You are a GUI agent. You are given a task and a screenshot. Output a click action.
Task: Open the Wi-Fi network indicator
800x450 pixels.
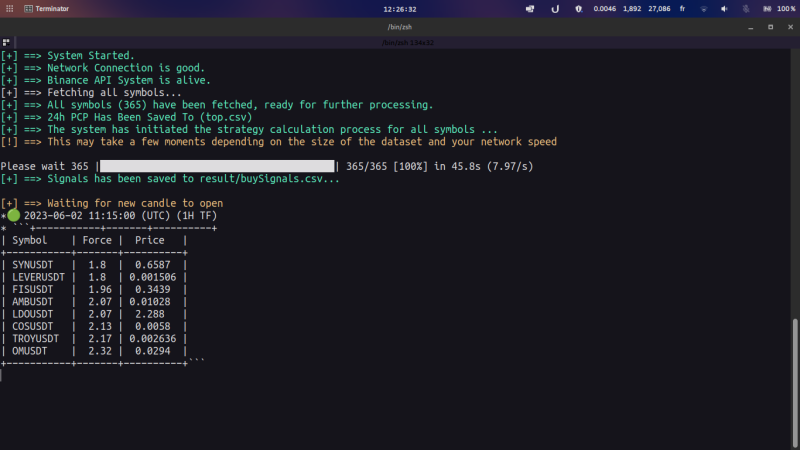coord(706,8)
